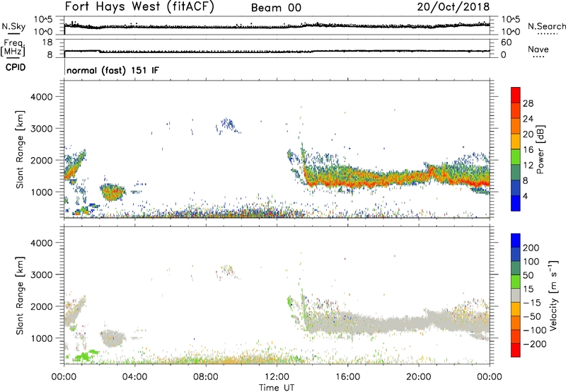Click the "-50" label on velocity colorbar
Image resolution: width=566 pixels, height=392 pixels.
532,316
